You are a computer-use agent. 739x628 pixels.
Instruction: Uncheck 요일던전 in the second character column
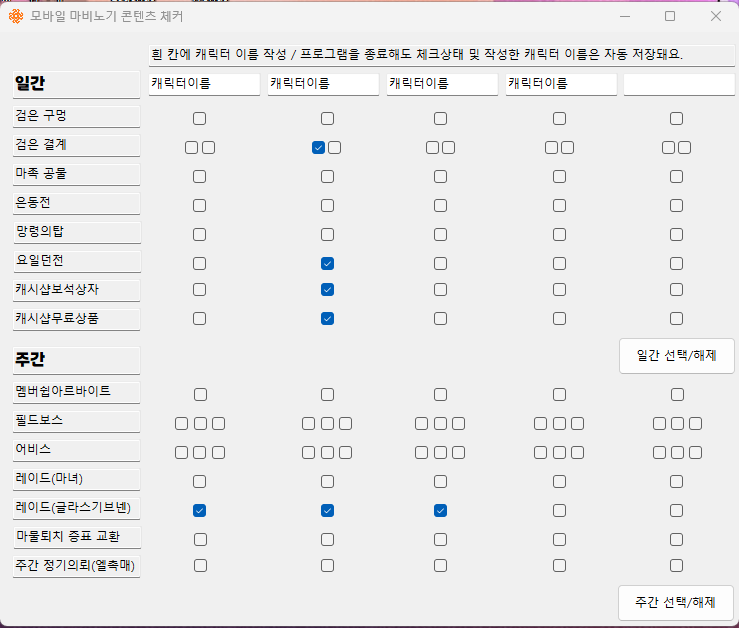pos(328,264)
